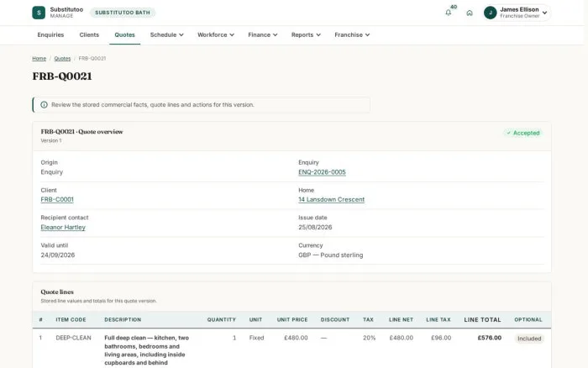Screen dimensions: 588x368
Task: Open Eleanor Hartley contact link
Action: pos(63,228)
